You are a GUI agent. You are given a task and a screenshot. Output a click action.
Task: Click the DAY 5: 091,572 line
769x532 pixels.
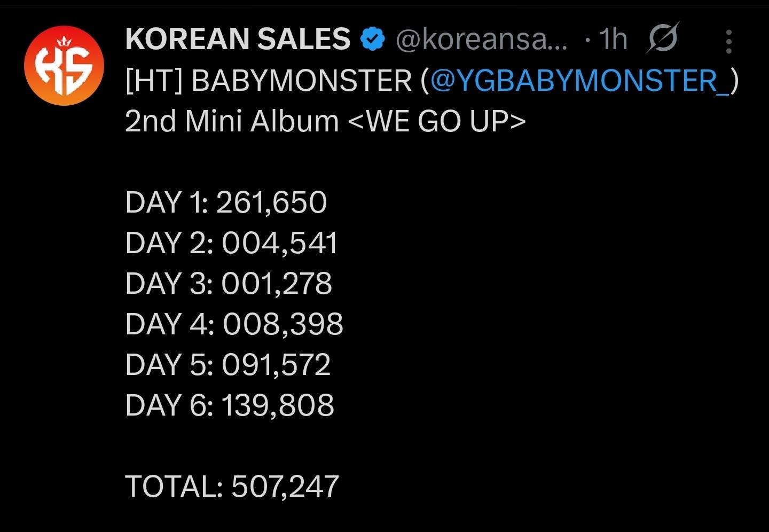coord(228,365)
